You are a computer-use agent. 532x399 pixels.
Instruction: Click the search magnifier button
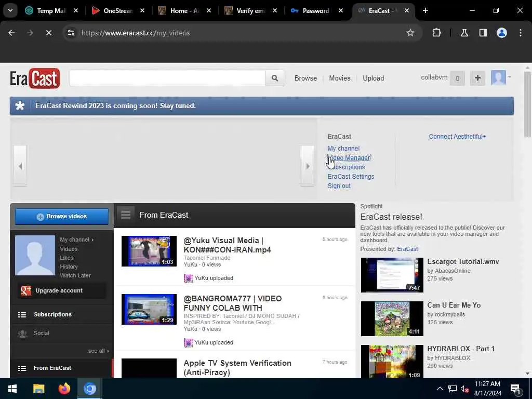275,78
